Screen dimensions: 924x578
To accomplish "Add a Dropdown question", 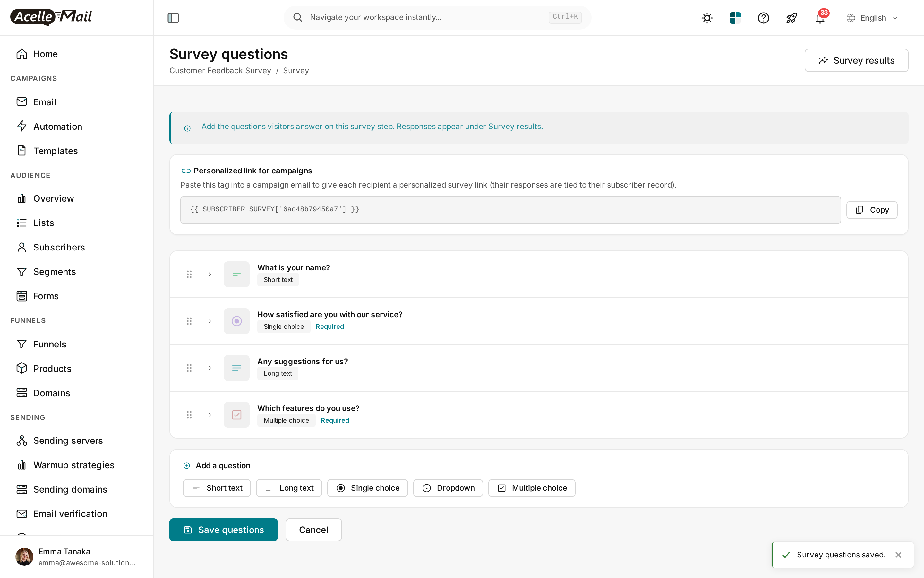I will click(448, 488).
